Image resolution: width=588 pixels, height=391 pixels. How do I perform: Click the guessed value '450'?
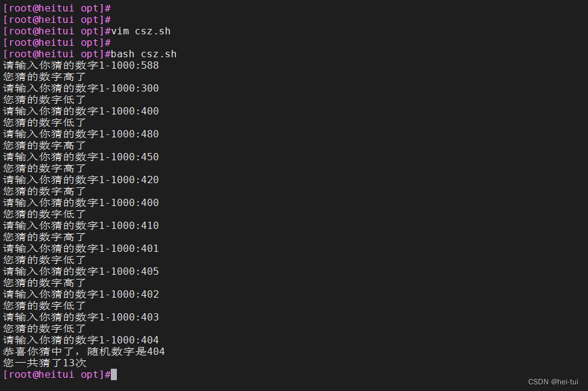pos(149,157)
